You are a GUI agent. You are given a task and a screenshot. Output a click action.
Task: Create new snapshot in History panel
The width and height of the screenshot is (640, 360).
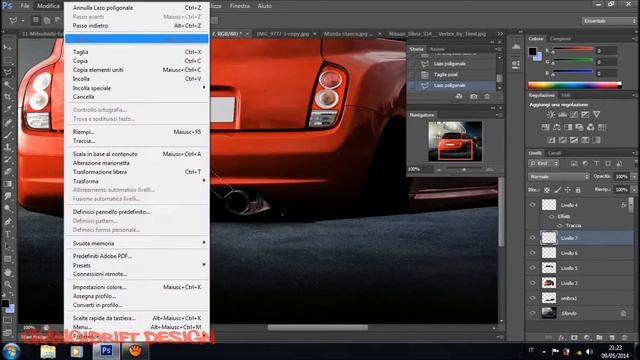point(473,96)
